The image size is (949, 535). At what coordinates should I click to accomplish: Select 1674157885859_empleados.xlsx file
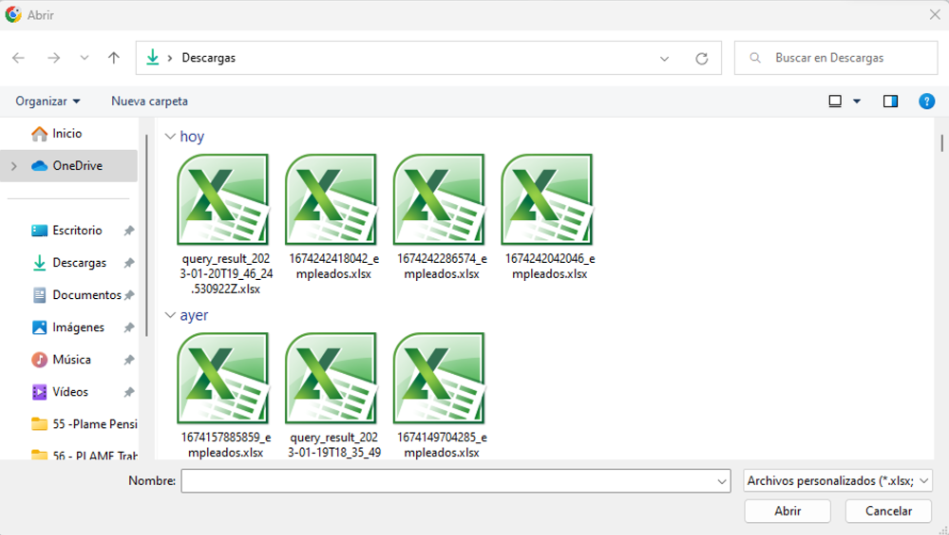225,395
